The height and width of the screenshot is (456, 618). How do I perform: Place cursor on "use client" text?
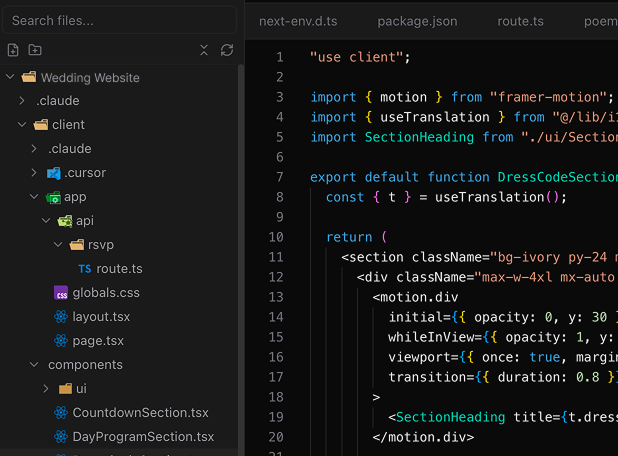(x=357, y=57)
